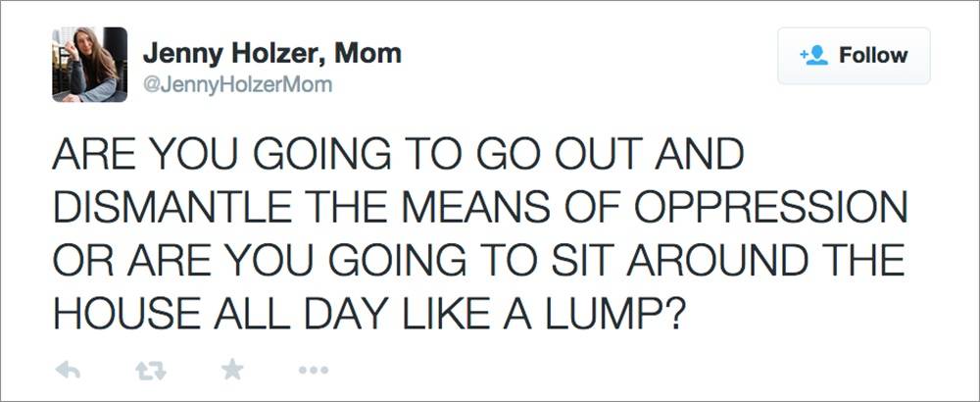Open the @JennyHolzerMom handle link
This screenshot has height=402, width=980.
pos(237,85)
